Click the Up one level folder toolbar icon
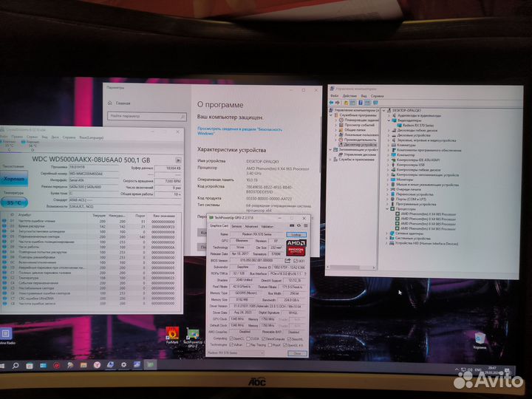The image size is (532, 399). [346, 103]
